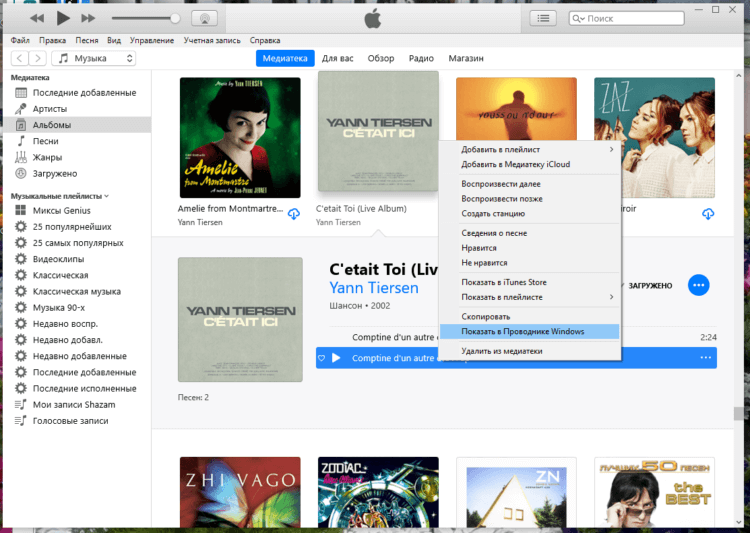This screenshot has width=750, height=533.
Task: Open 25 самых популярных playlist
Action: (x=77, y=243)
